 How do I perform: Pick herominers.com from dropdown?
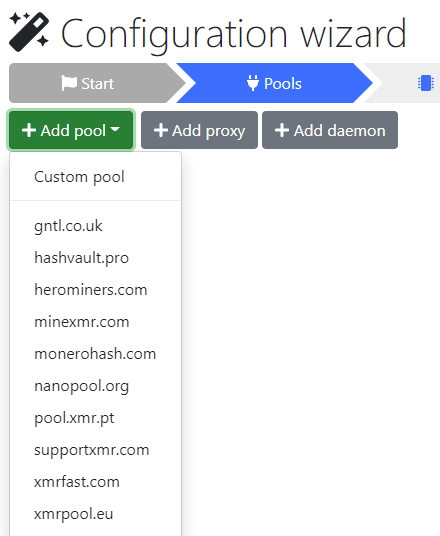coord(95,290)
